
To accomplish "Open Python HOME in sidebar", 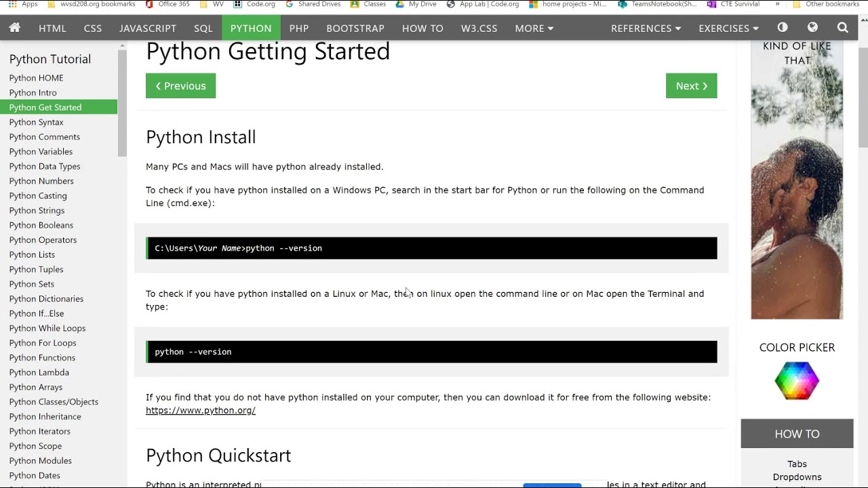I will [36, 78].
